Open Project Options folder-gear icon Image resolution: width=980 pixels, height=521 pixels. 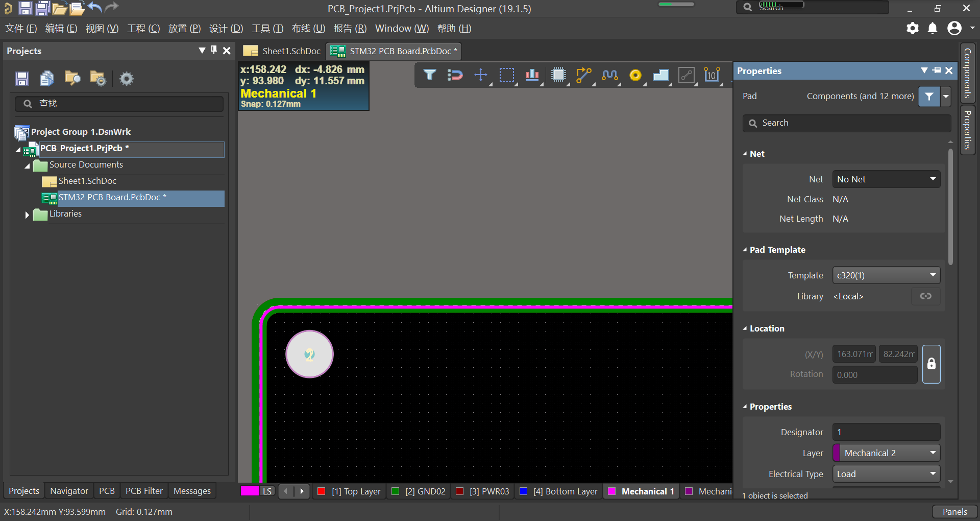(97, 78)
